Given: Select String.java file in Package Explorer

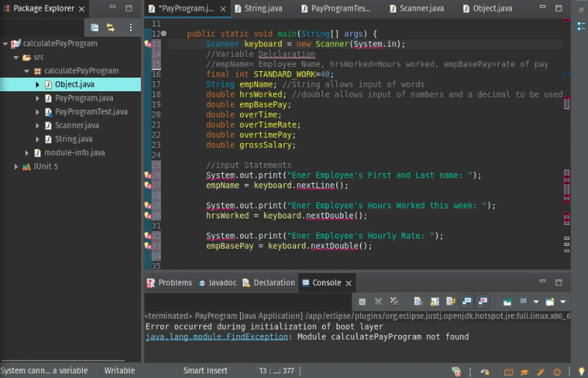Looking at the screenshot, I should [73, 139].
